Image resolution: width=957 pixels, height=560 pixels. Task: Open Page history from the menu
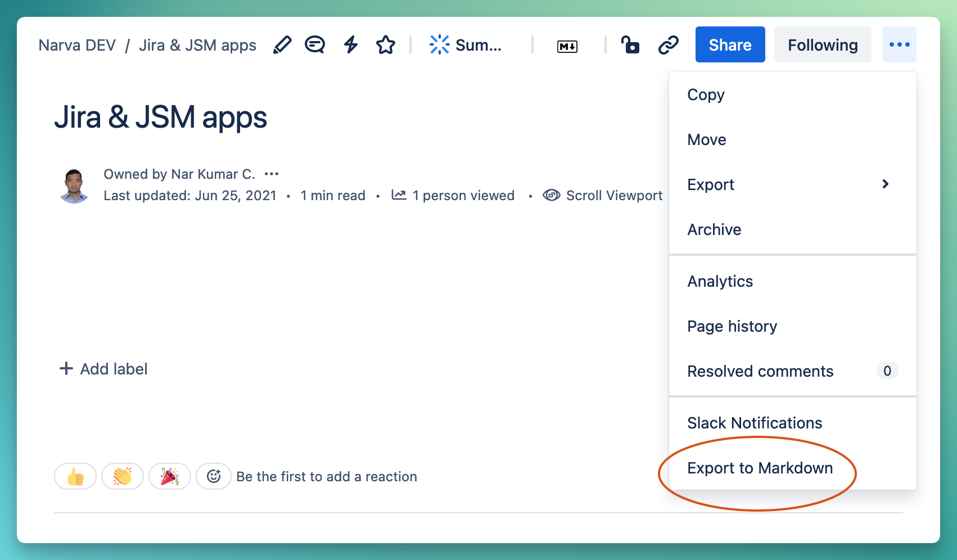pyautogui.click(x=732, y=326)
